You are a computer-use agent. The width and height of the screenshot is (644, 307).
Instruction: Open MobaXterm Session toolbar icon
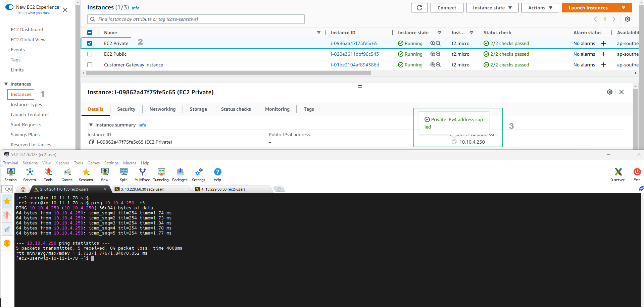(x=11, y=174)
